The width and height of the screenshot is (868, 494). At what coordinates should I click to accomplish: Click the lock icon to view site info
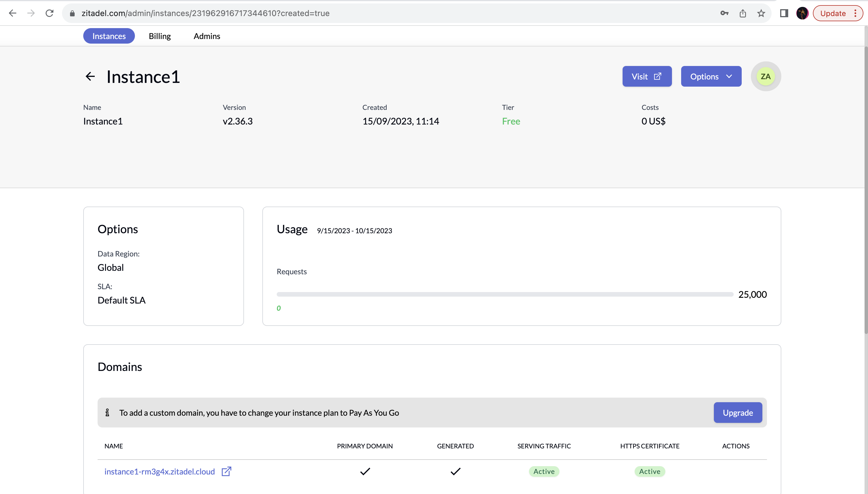tap(72, 13)
